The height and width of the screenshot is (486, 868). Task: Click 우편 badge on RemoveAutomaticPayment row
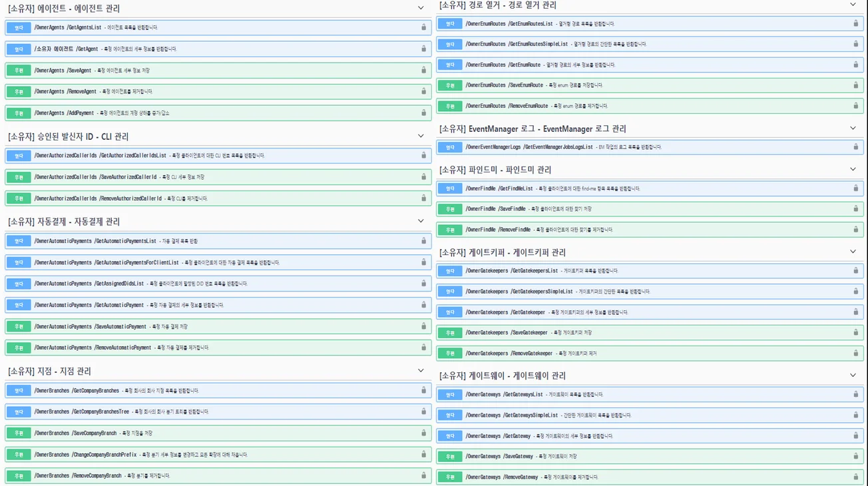(19, 348)
